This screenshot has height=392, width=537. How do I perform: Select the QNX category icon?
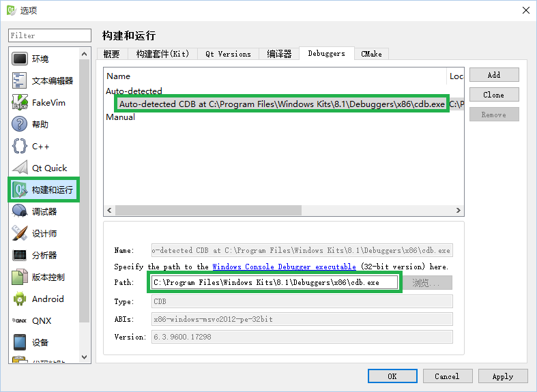point(20,320)
